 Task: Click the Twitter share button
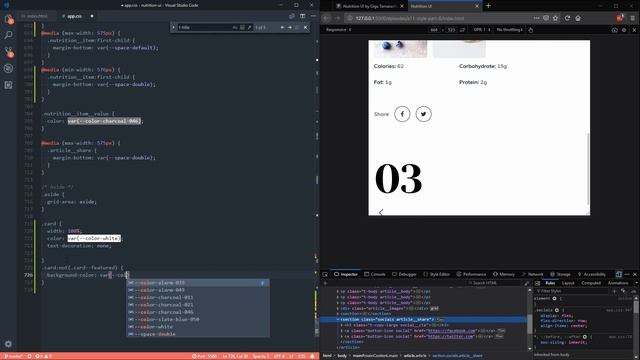pyautogui.click(x=423, y=114)
